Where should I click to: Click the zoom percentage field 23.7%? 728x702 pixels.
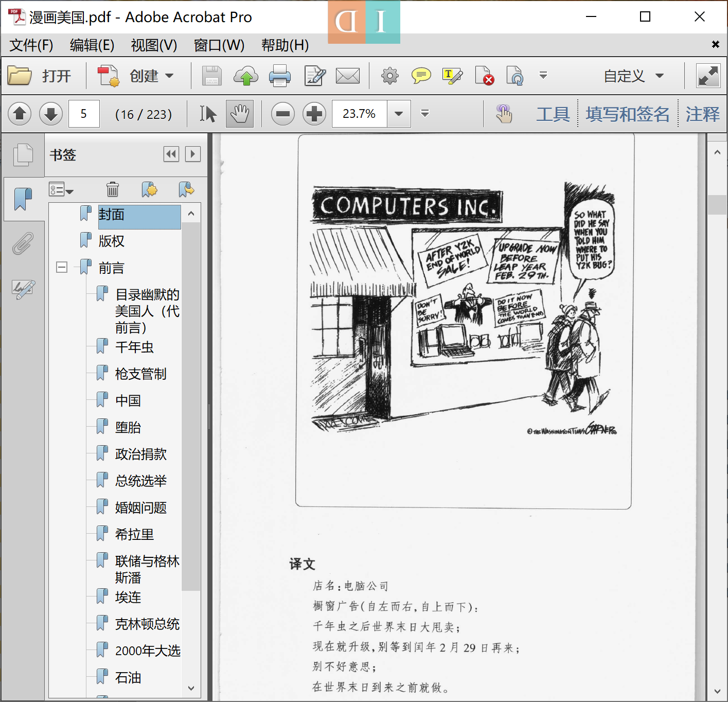tap(359, 114)
